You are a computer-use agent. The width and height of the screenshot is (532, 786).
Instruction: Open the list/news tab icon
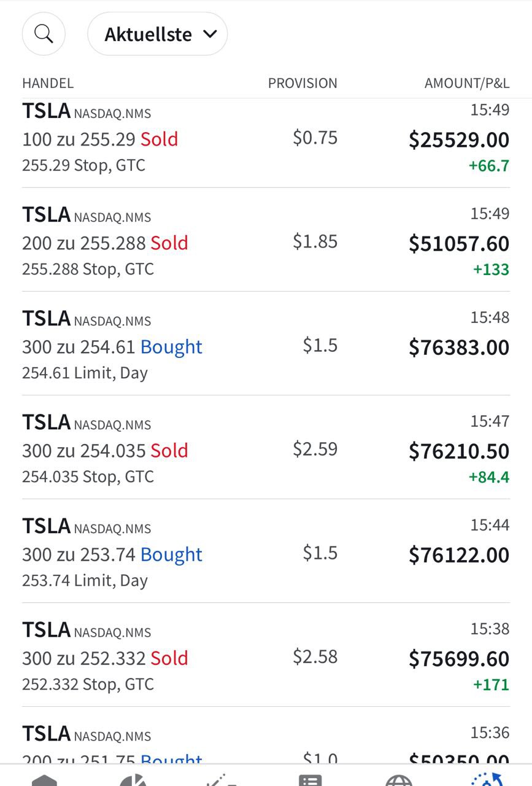click(310, 780)
